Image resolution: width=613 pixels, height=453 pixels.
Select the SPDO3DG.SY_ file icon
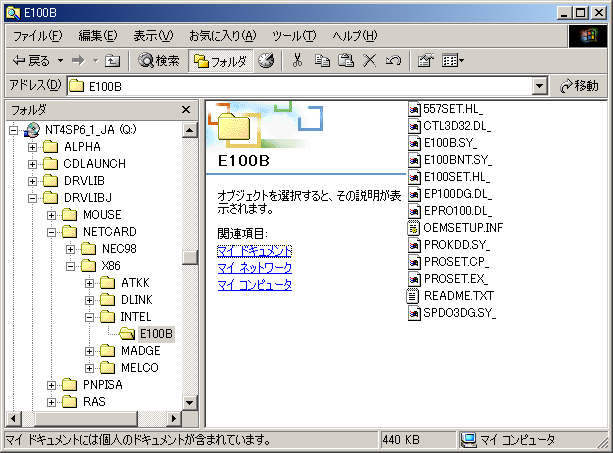click(x=414, y=313)
